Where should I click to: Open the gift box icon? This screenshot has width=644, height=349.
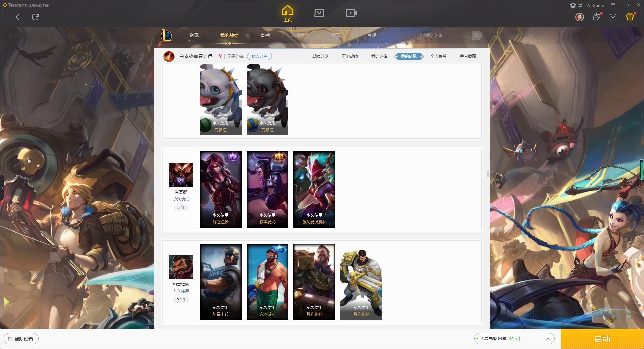tap(630, 17)
